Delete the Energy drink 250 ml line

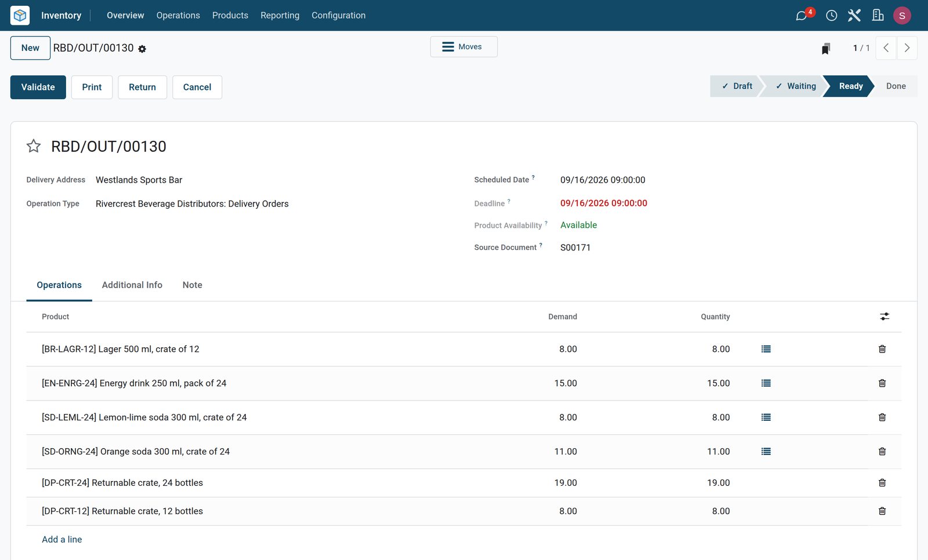(x=882, y=383)
